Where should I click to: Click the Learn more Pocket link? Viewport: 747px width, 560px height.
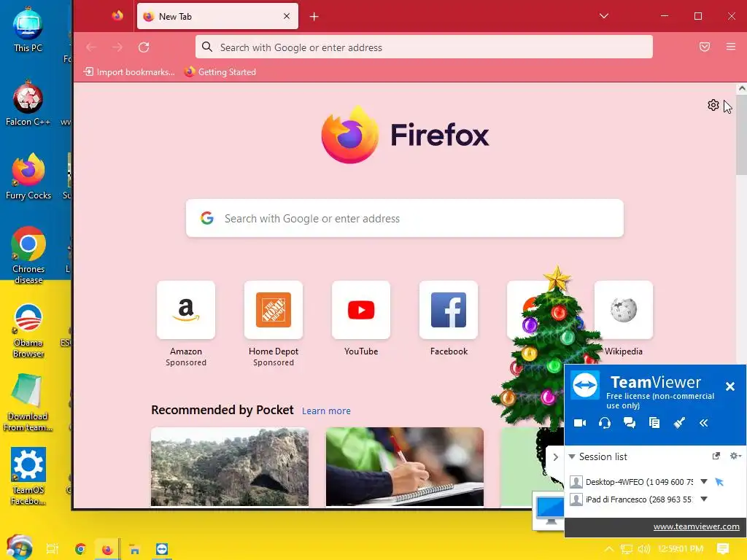(x=326, y=411)
